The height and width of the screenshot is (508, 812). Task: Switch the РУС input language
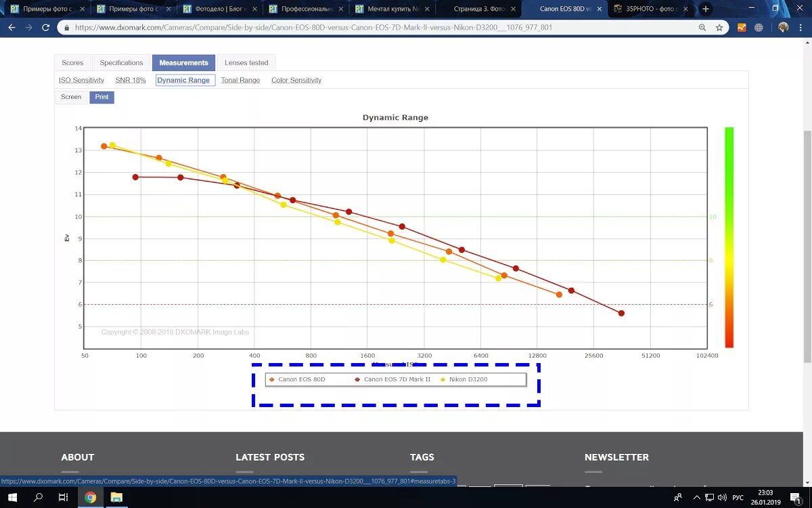pos(738,497)
